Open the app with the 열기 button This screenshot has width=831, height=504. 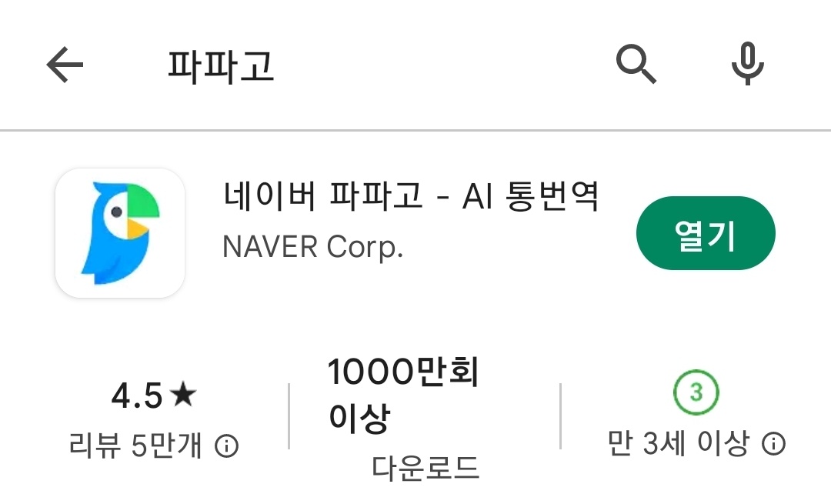[706, 233]
